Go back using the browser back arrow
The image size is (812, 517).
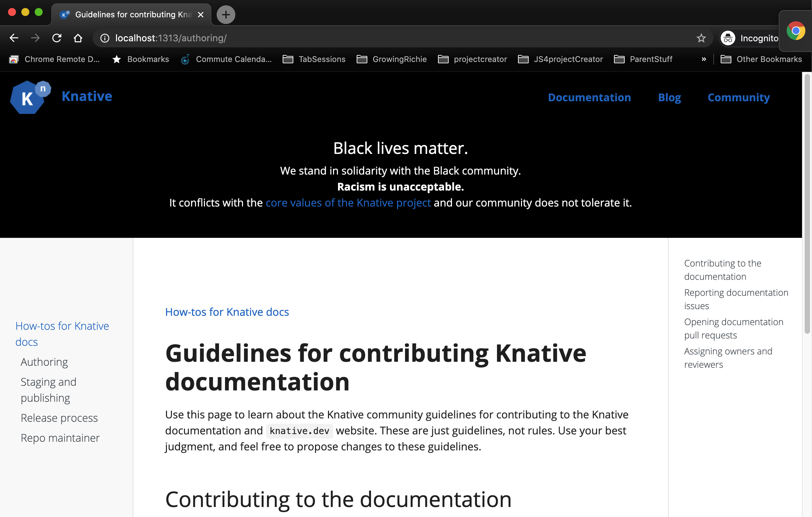click(x=14, y=38)
